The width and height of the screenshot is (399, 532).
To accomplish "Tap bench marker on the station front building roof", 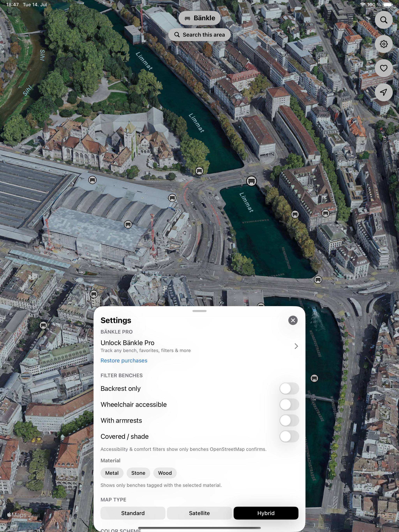I will click(128, 225).
